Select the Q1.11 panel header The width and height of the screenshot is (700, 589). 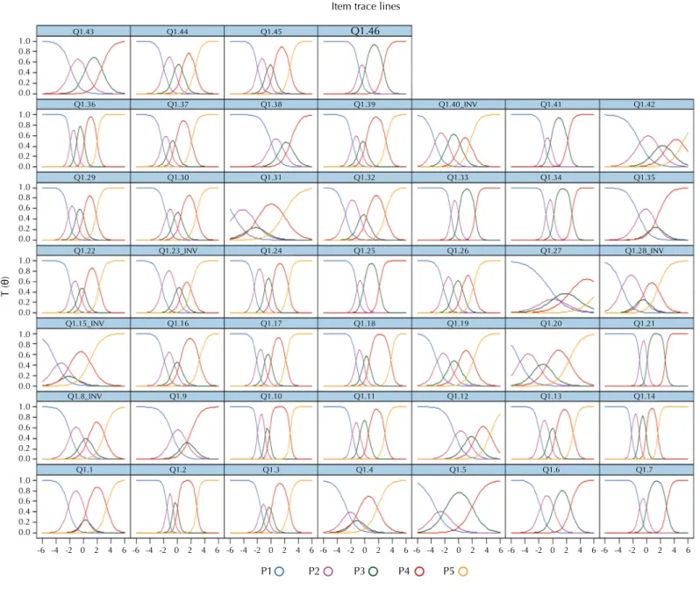[365, 397]
